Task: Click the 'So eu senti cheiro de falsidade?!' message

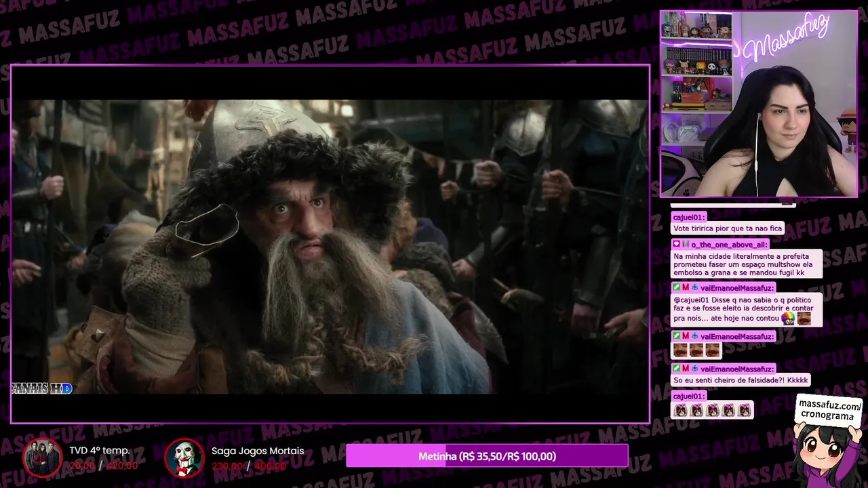Action: pyautogui.click(x=741, y=380)
